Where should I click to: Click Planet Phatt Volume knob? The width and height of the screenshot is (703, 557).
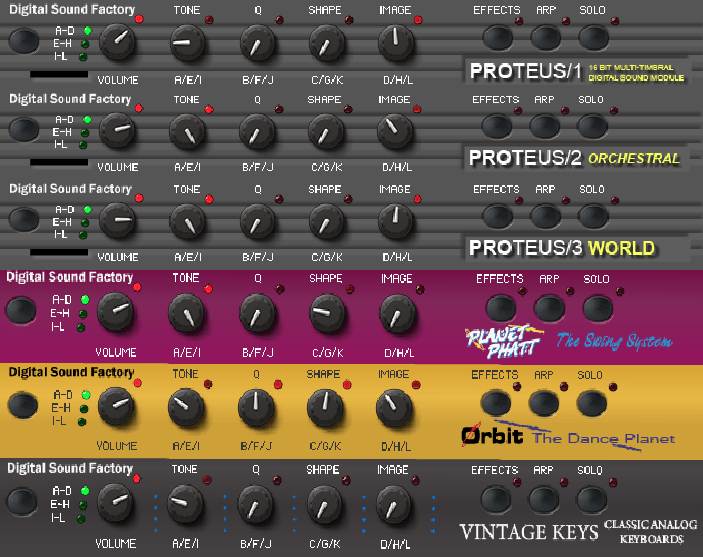coord(115,311)
